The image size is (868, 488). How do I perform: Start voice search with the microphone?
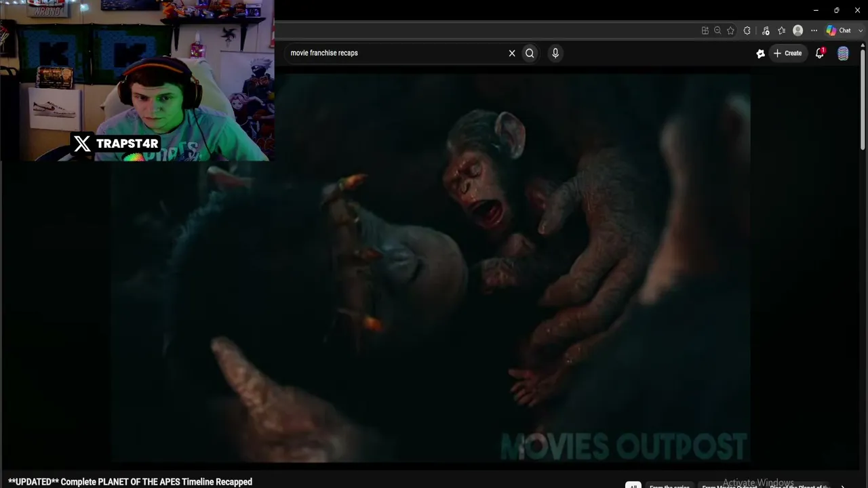pyautogui.click(x=555, y=53)
